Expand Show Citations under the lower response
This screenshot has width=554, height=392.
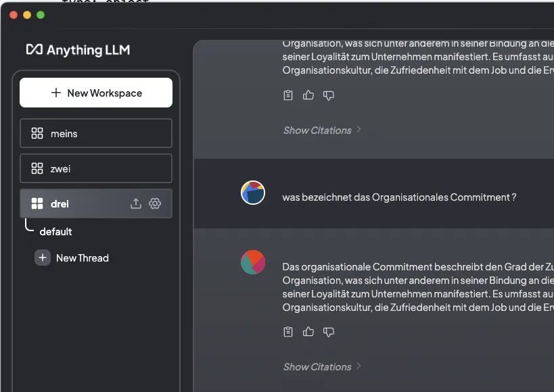321,366
